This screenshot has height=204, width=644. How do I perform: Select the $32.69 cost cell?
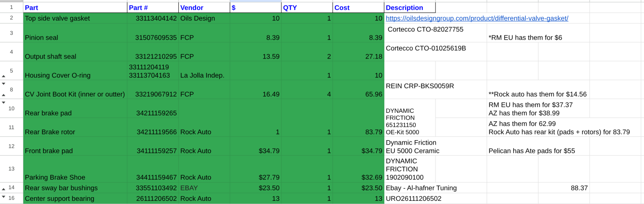(x=359, y=169)
